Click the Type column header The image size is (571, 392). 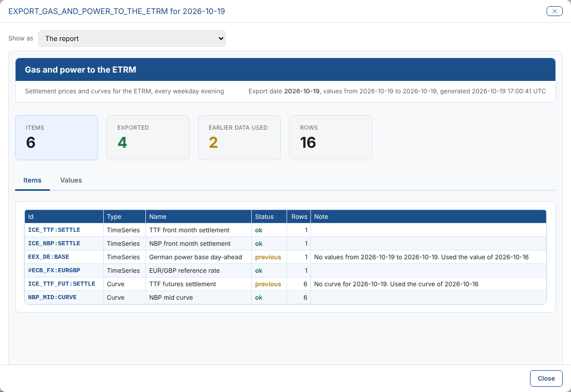point(125,217)
